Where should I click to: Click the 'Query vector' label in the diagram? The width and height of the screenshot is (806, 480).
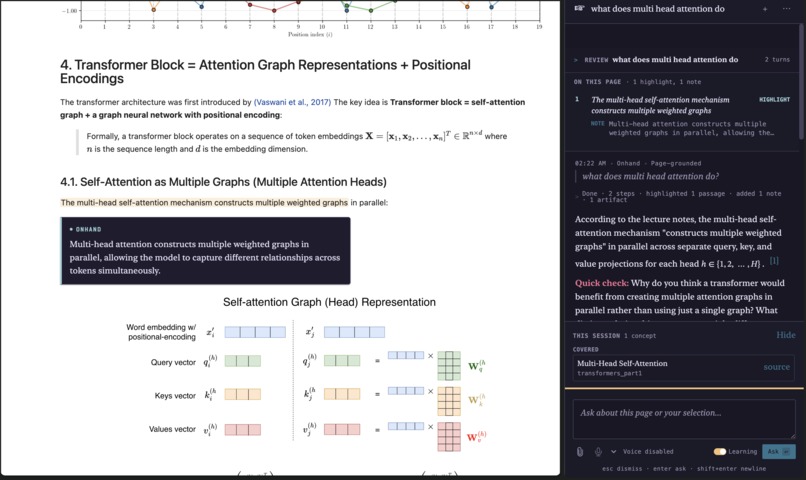[x=173, y=362]
